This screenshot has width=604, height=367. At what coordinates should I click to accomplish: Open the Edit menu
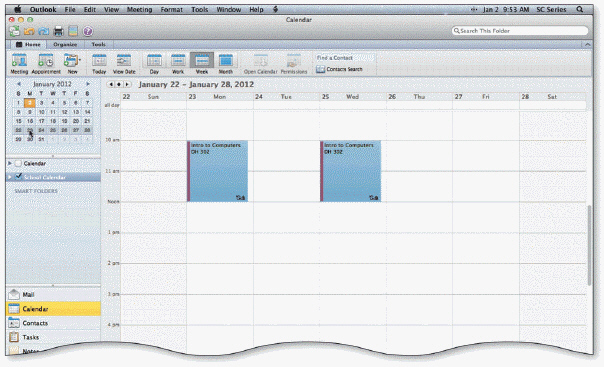click(90, 9)
